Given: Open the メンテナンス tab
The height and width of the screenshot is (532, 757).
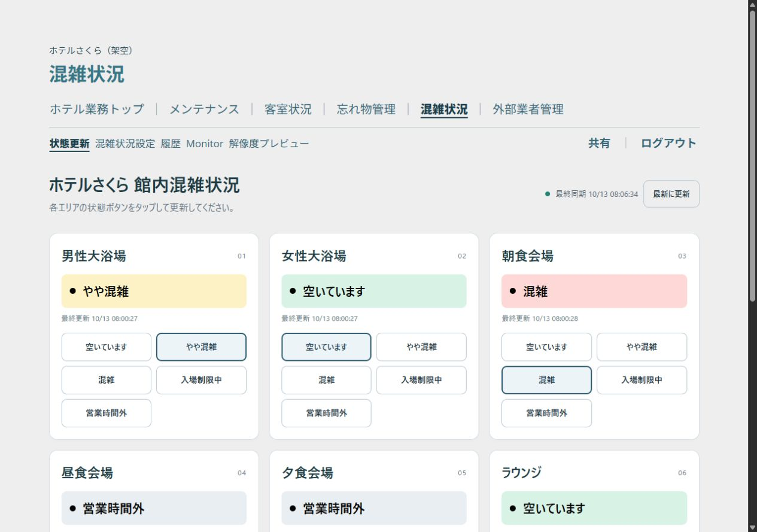Looking at the screenshot, I should click(204, 110).
